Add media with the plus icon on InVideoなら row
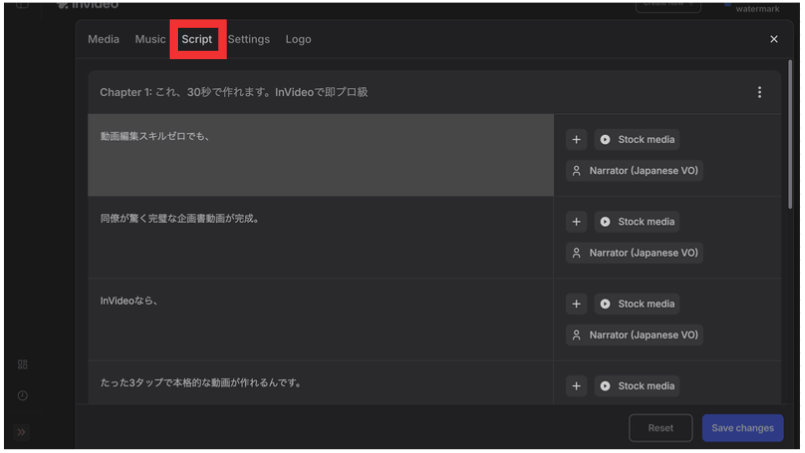Image resolution: width=805 pixels, height=453 pixels. pos(576,304)
